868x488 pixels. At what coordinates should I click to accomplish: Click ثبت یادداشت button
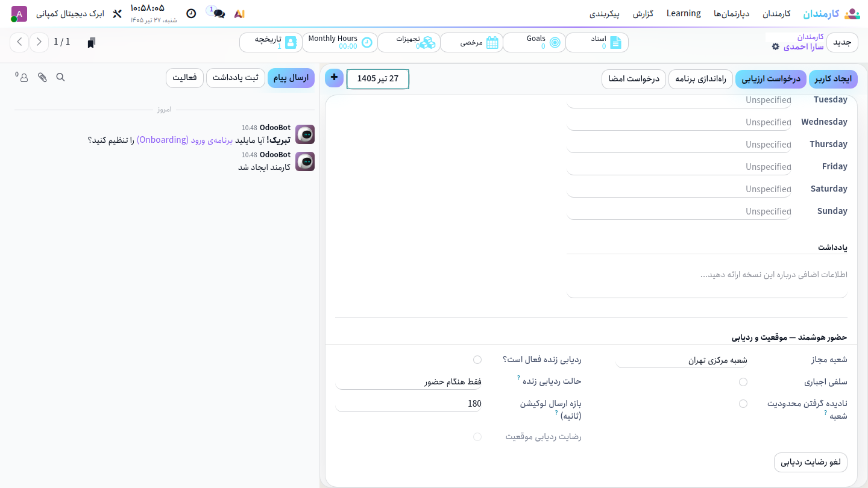[236, 78]
